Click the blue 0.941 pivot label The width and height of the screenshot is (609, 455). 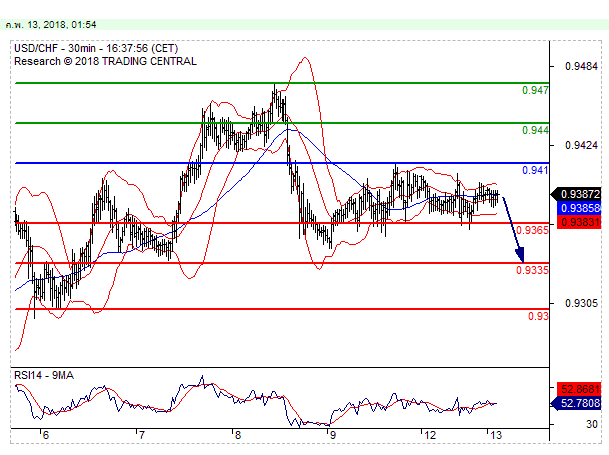[535, 170]
